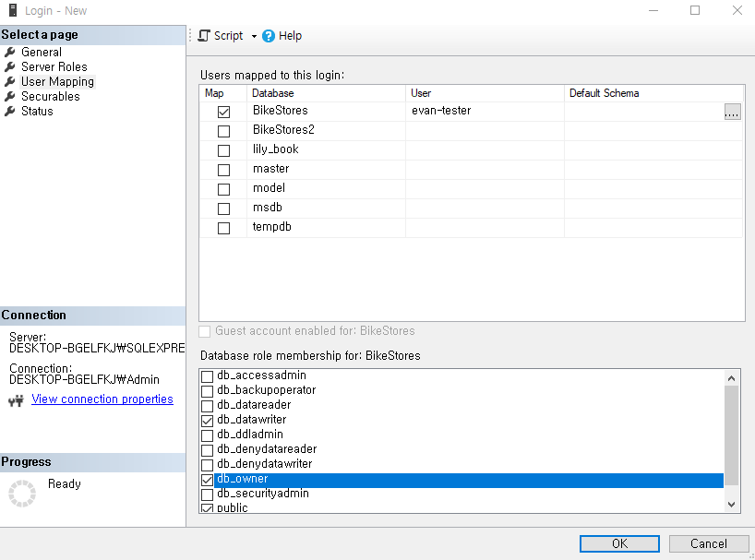Screen dimensions: 755x560
Task: Uncheck the db_datawriter role checkbox
Action: click(207, 421)
